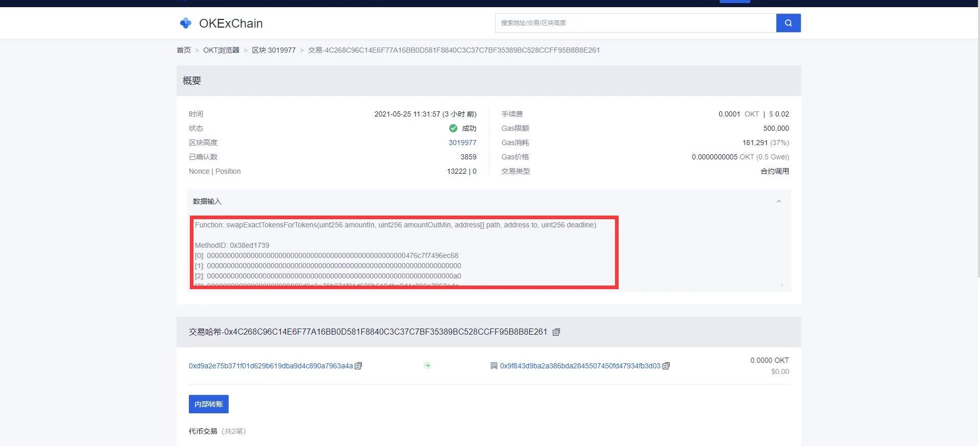Open contract address 0x9f843d9ba2a386b link
This screenshot has height=446, width=980.
click(580, 366)
